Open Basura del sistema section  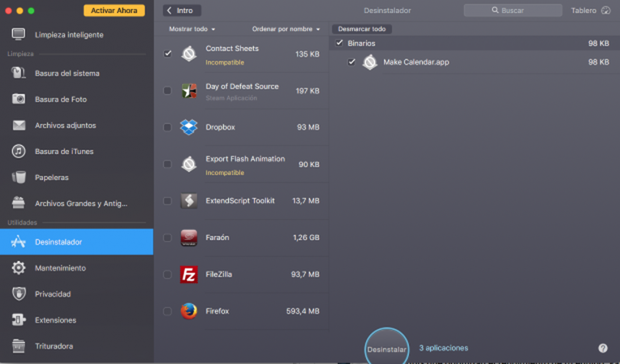click(x=77, y=73)
